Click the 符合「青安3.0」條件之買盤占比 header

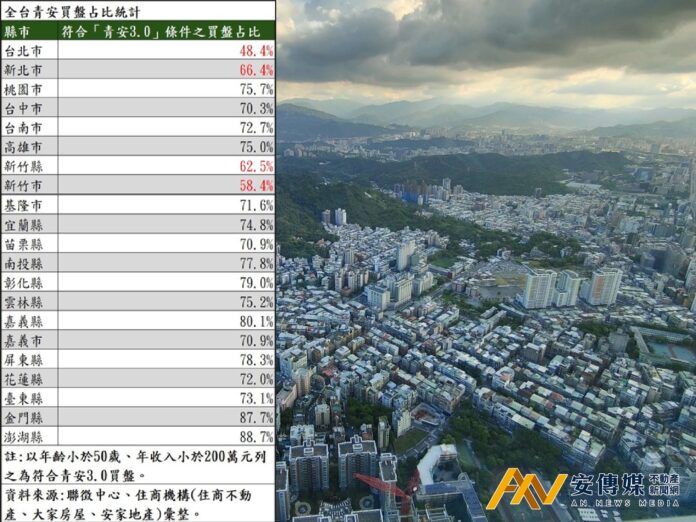click(x=161, y=32)
